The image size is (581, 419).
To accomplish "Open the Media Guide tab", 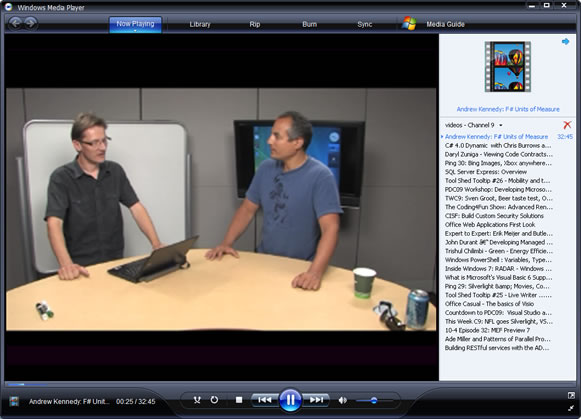I will click(445, 24).
